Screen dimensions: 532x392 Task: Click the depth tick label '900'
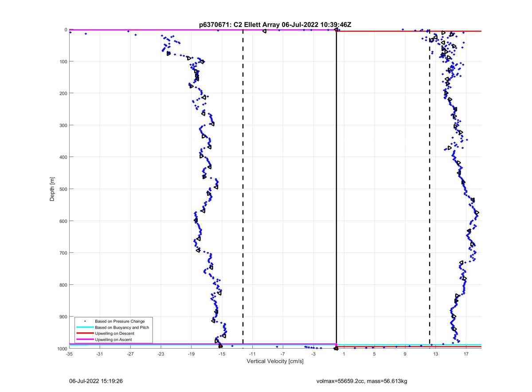tap(63, 317)
